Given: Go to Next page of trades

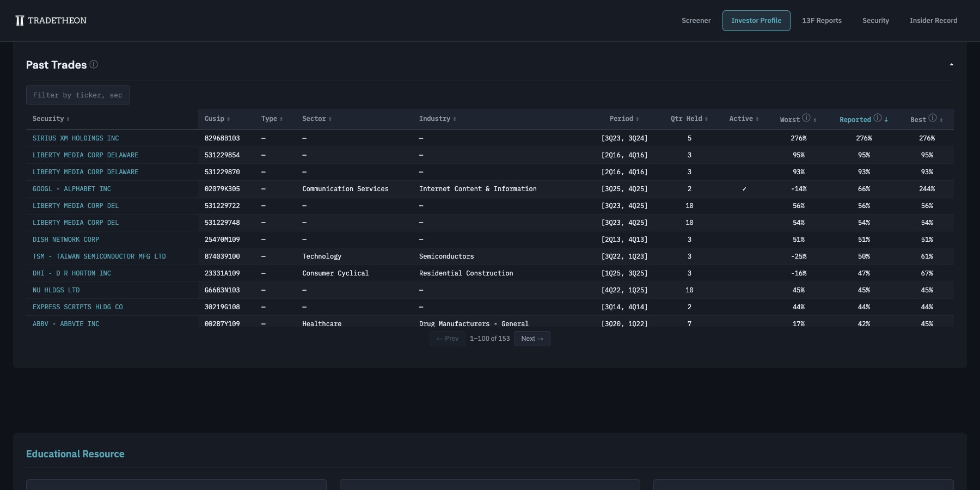Looking at the screenshot, I should click(x=532, y=339).
